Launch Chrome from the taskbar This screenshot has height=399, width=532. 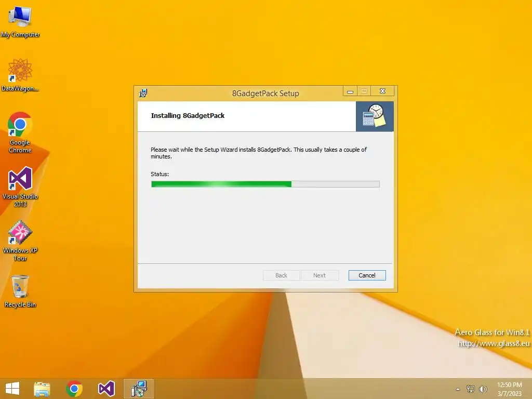pos(74,389)
